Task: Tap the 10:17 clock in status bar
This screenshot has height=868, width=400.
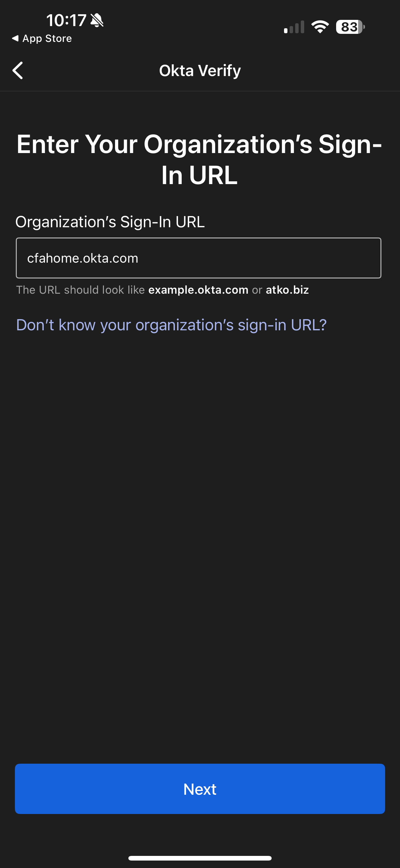Action: (x=66, y=20)
